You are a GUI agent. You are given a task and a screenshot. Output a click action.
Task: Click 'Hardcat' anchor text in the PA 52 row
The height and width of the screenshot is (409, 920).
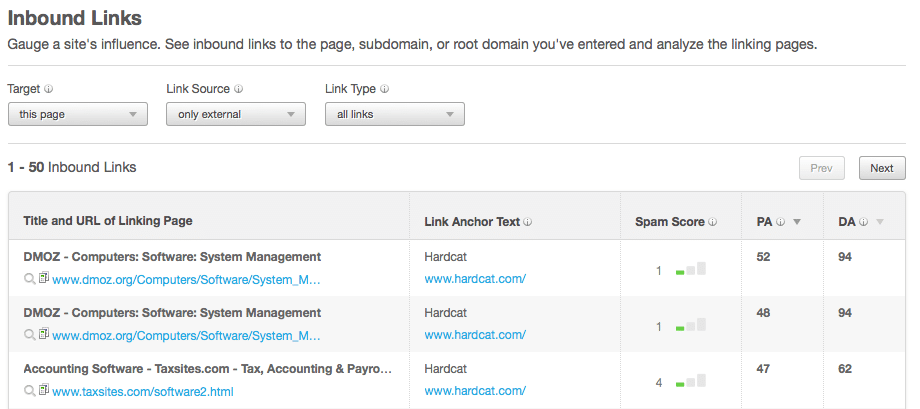(x=446, y=256)
